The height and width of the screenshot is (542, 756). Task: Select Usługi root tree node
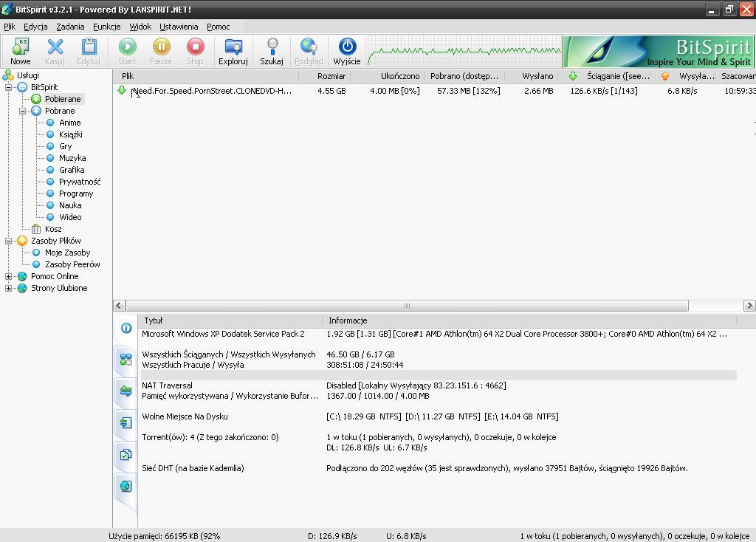point(28,75)
